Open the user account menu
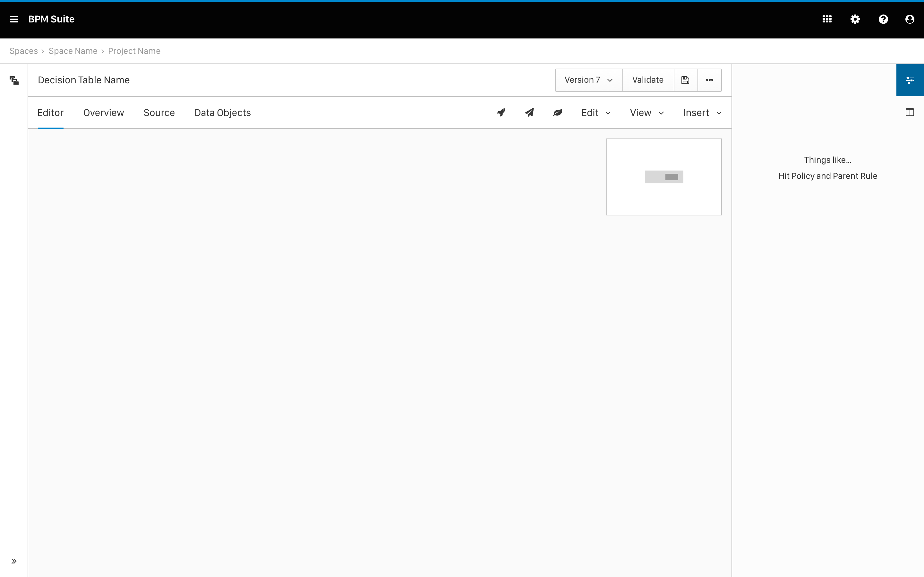 point(910,19)
